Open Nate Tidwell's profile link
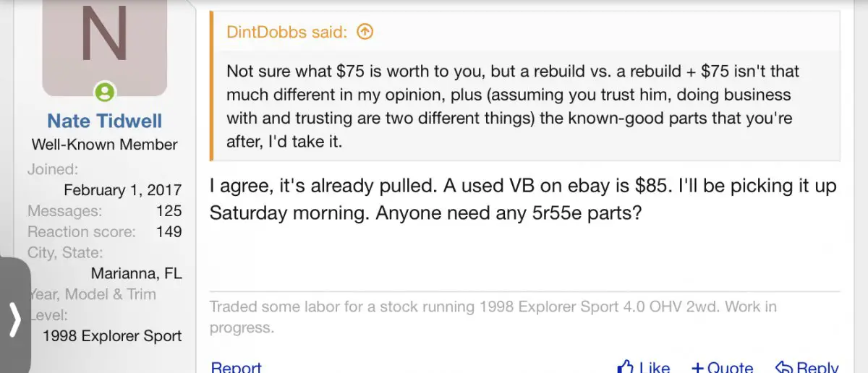This screenshot has width=868, height=373. pyautogui.click(x=105, y=121)
